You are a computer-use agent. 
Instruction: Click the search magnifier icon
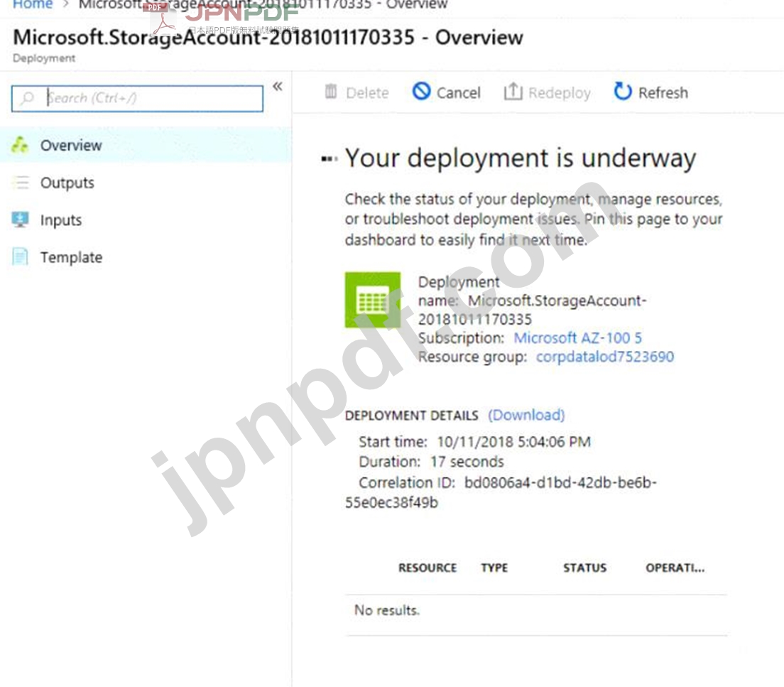tap(28, 97)
